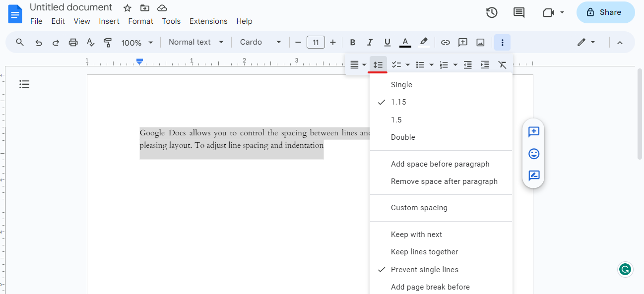Click the font size input field
The image size is (644, 294).
[316, 43]
